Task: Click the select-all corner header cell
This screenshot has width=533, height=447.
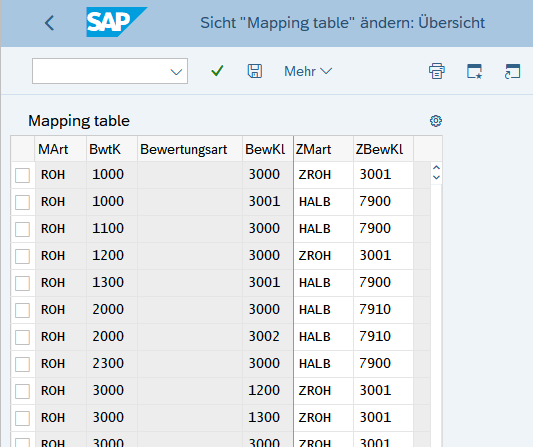Action: point(22,149)
